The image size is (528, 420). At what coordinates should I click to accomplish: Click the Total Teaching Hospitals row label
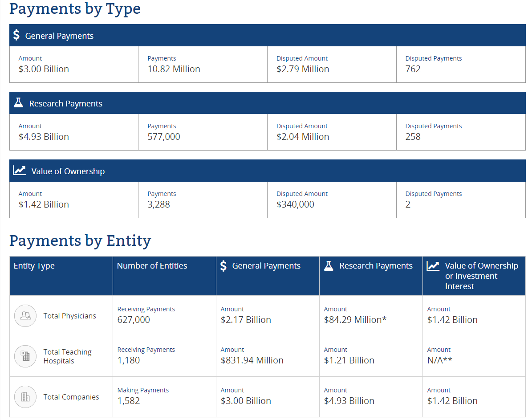67,356
